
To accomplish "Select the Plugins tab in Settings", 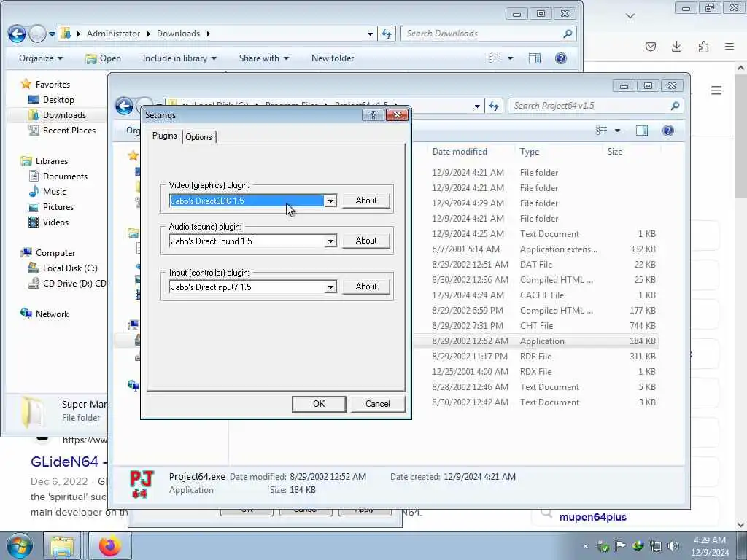I will 164,136.
